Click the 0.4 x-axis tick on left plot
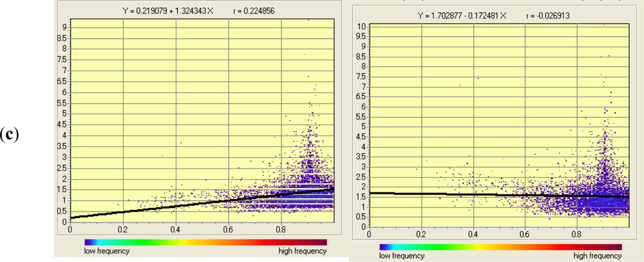 pos(175,229)
